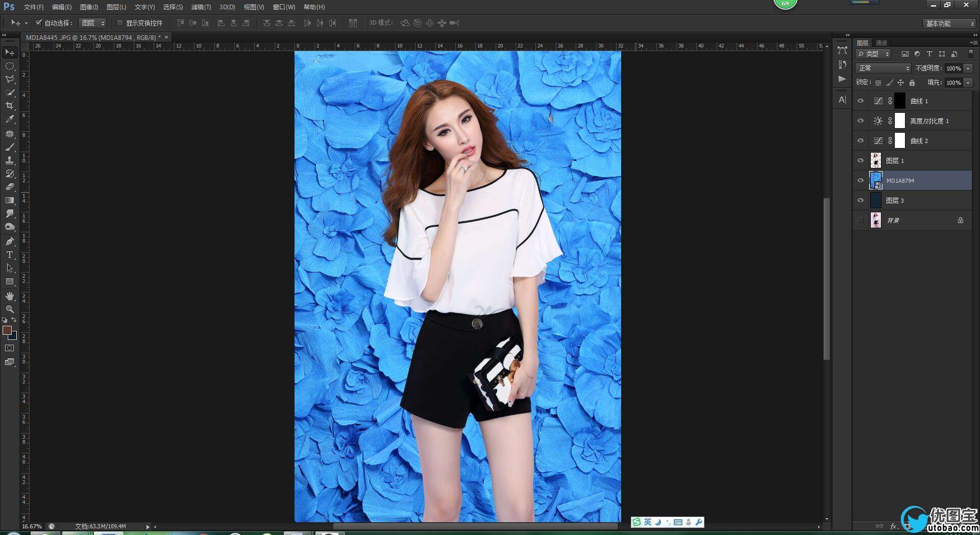The image size is (980, 535).
Task: Swap foreground and background colors
Action: coord(14,320)
